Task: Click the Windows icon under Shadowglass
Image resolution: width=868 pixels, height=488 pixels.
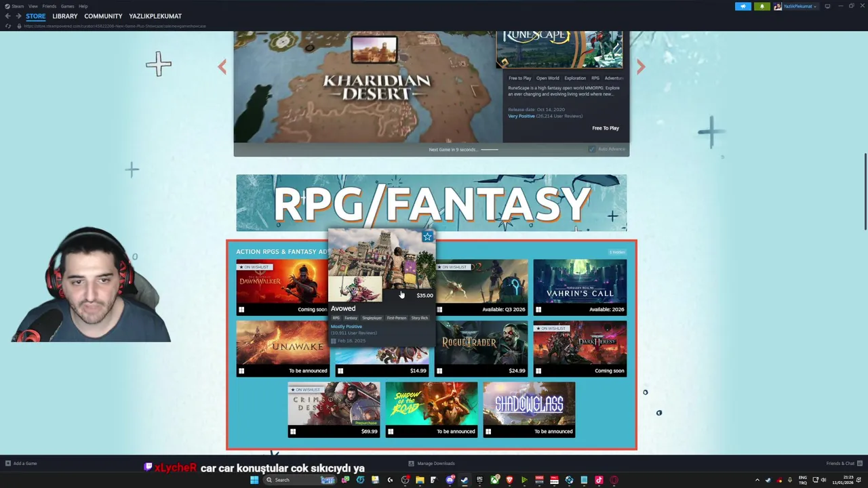Action: 488,432
